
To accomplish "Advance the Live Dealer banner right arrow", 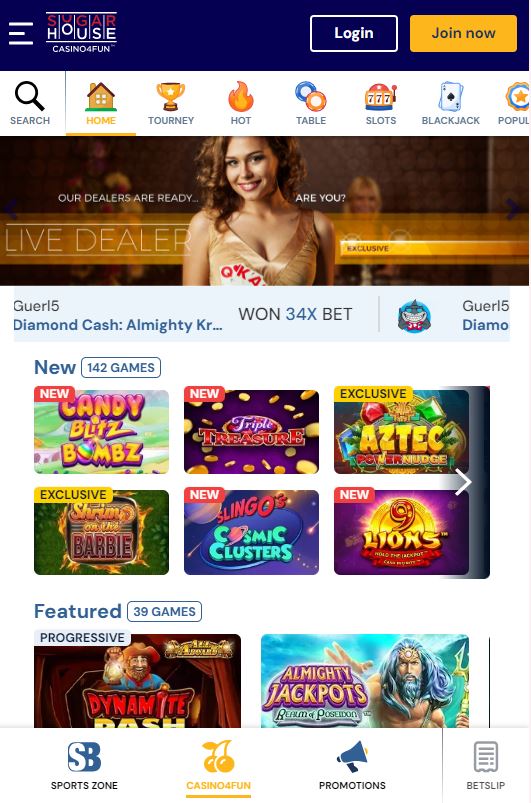I will point(513,209).
